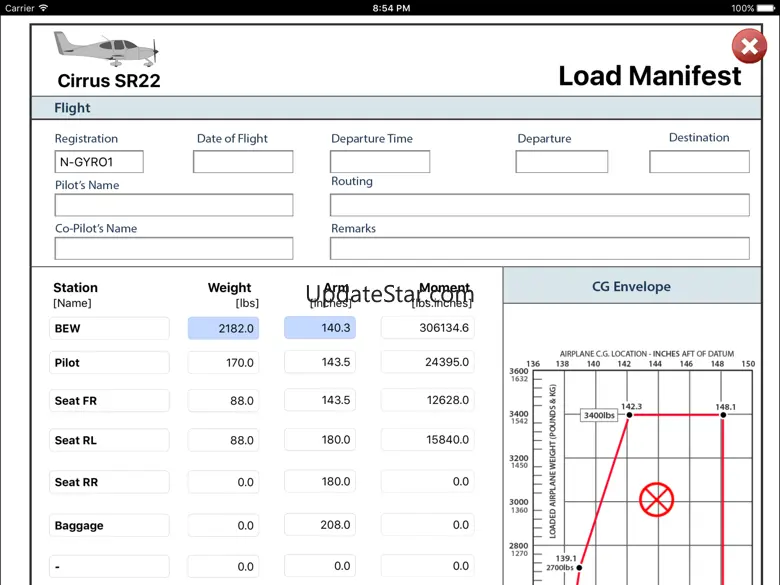Select the Seat RR station name

109,482
